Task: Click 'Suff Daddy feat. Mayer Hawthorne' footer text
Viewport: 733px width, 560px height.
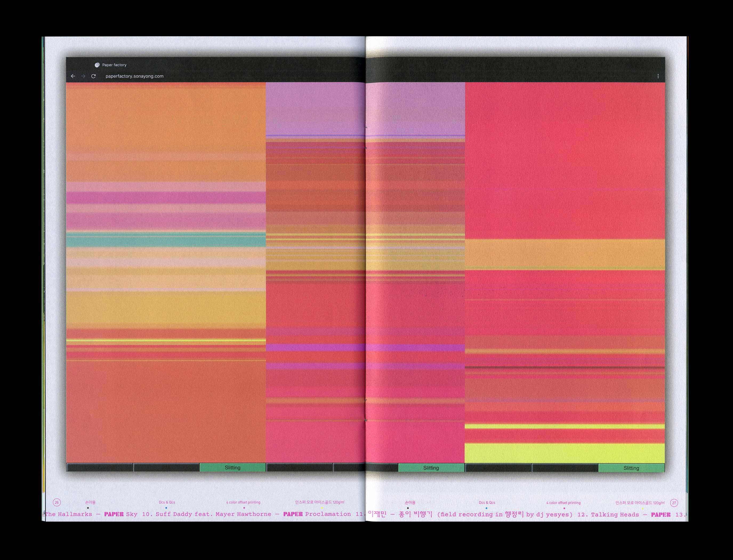Action: point(213,514)
